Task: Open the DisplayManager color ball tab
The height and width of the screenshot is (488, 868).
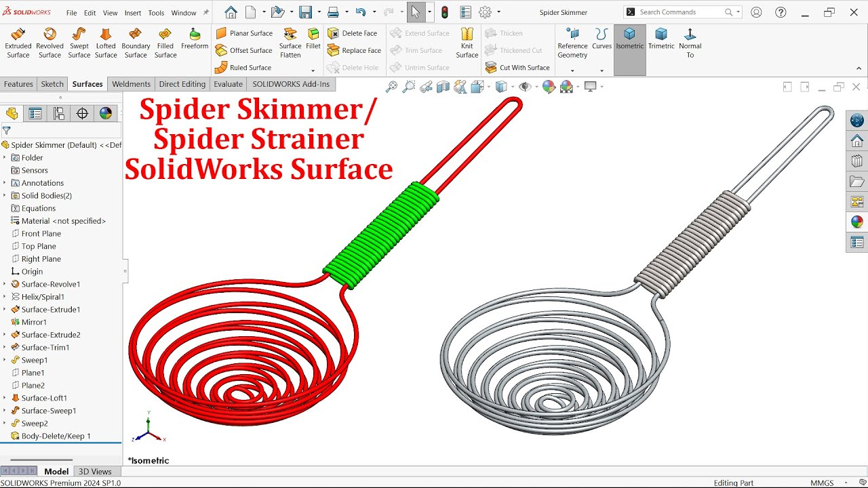Action: click(x=106, y=113)
